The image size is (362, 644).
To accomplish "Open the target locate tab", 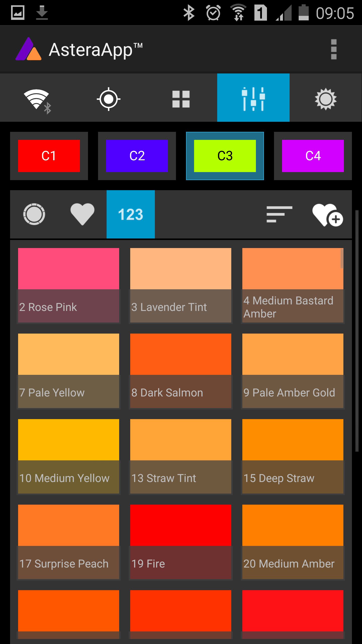I will (109, 98).
